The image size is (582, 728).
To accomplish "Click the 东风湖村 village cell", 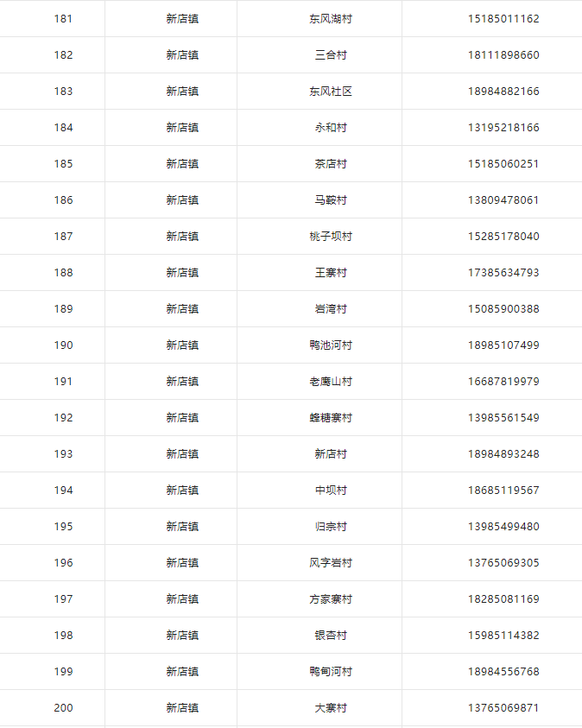I will click(331, 19).
